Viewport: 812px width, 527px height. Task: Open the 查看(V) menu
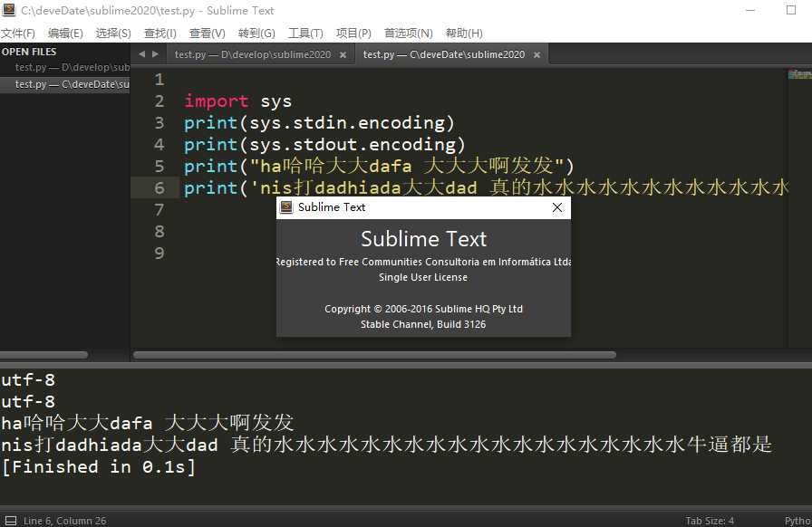tap(208, 34)
